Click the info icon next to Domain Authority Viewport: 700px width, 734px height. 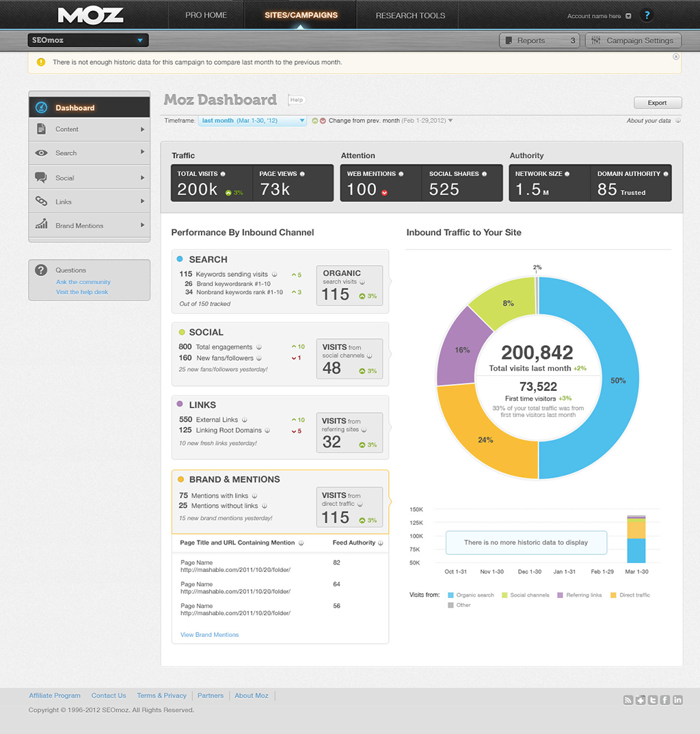coord(666,174)
